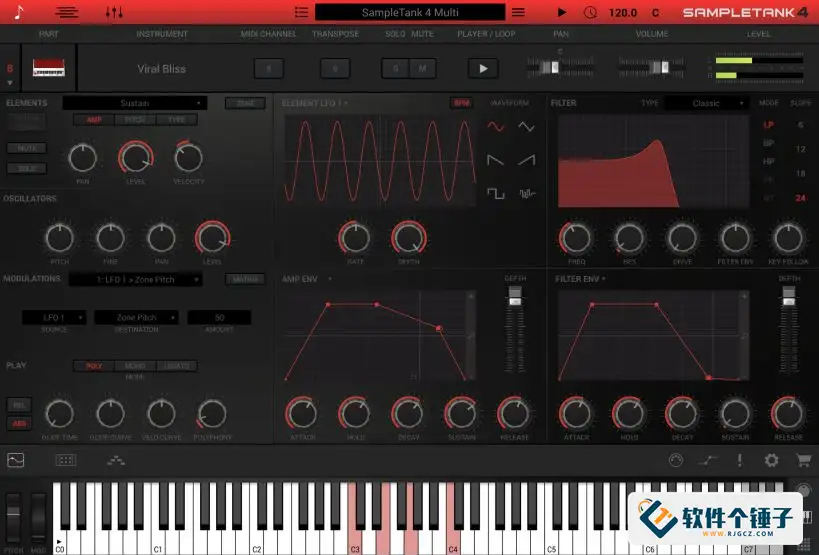This screenshot has width=819, height=555.
Task: Open the Elements Sustain dropdown
Action: click(x=135, y=103)
